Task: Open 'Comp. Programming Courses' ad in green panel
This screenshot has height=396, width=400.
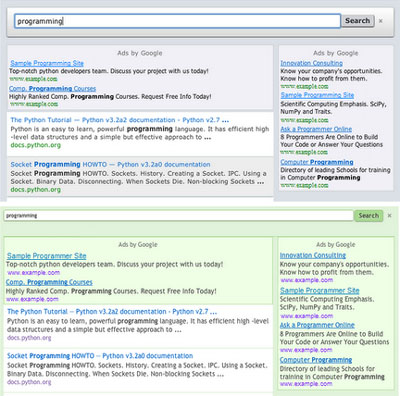Action: (49, 282)
